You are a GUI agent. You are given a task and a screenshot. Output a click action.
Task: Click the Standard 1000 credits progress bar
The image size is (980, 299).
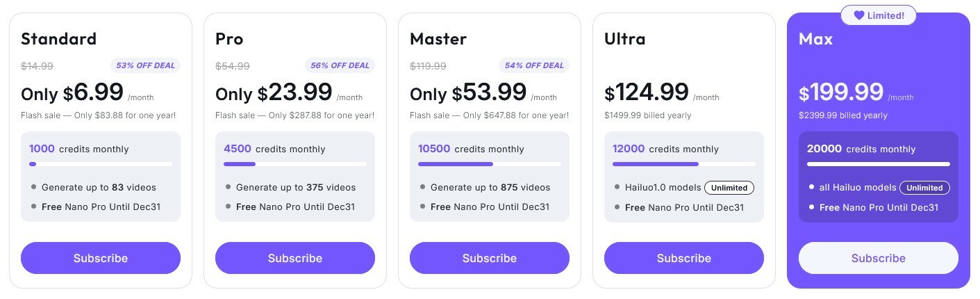coord(101,164)
